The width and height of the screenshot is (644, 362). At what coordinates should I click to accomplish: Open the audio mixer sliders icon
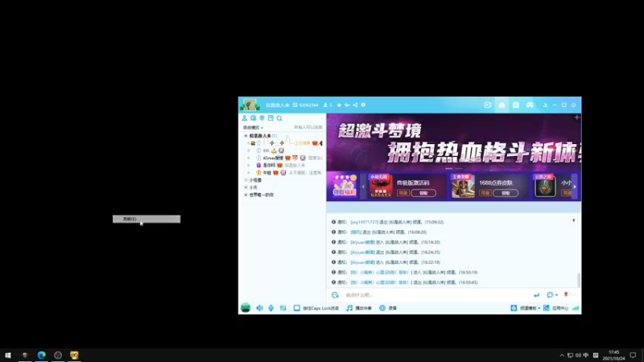coord(283,308)
